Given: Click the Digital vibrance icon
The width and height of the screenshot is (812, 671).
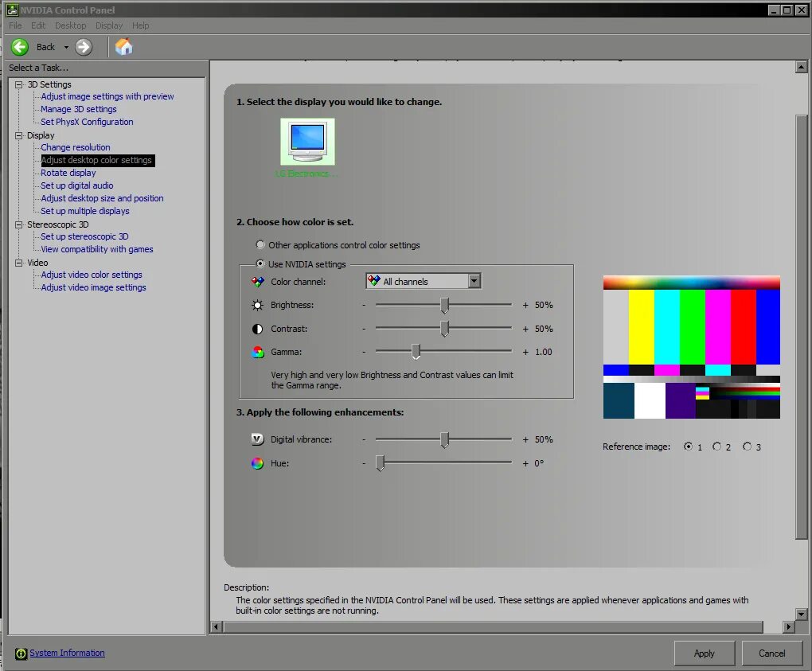Looking at the screenshot, I should coord(257,439).
